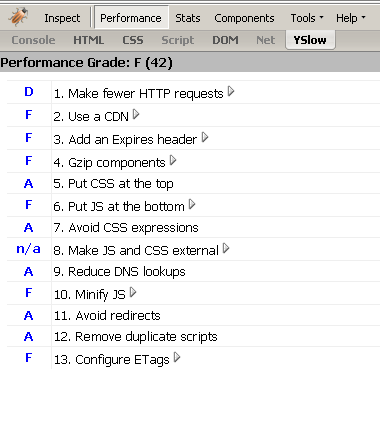Switch to the CSS tab

coord(133,40)
